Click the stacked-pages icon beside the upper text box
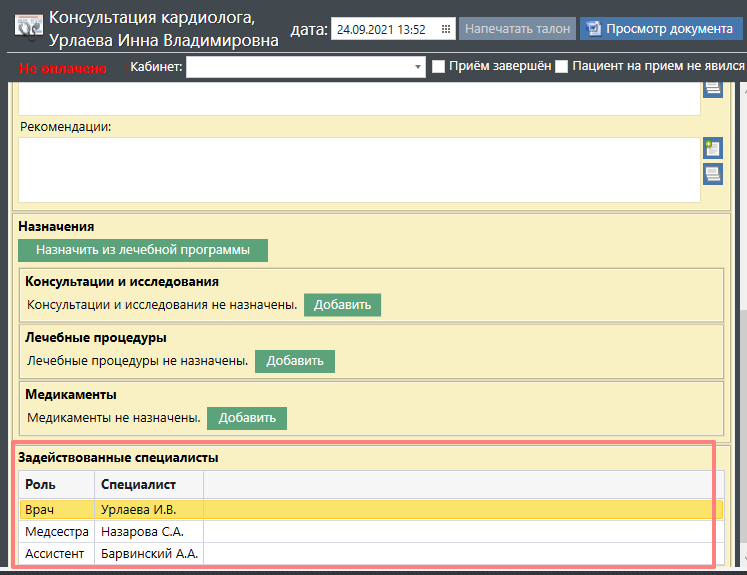747x575 pixels. (x=712, y=89)
